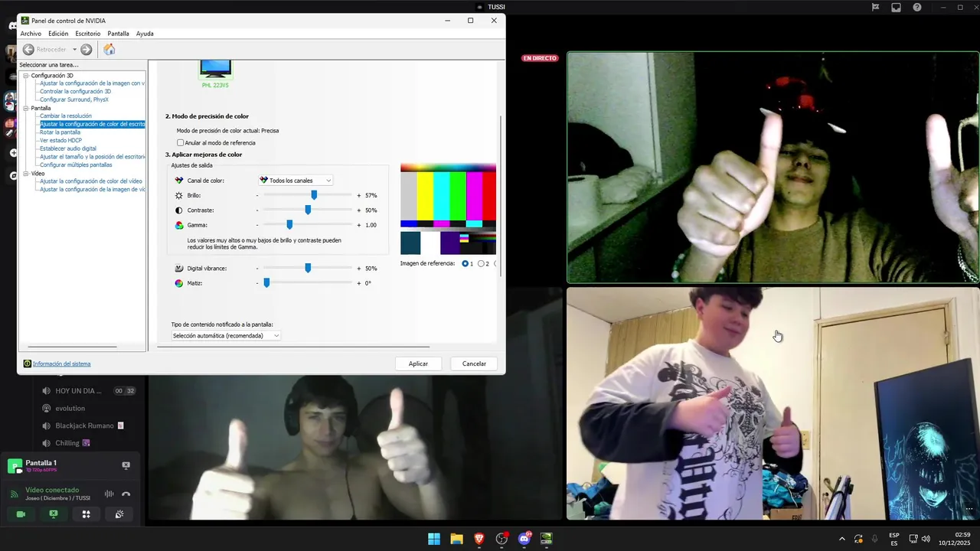Image resolution: width=980 pixels, height=551 pixels.
Task: Stop screen sharing green button in Discord
Action: (54, 514)
